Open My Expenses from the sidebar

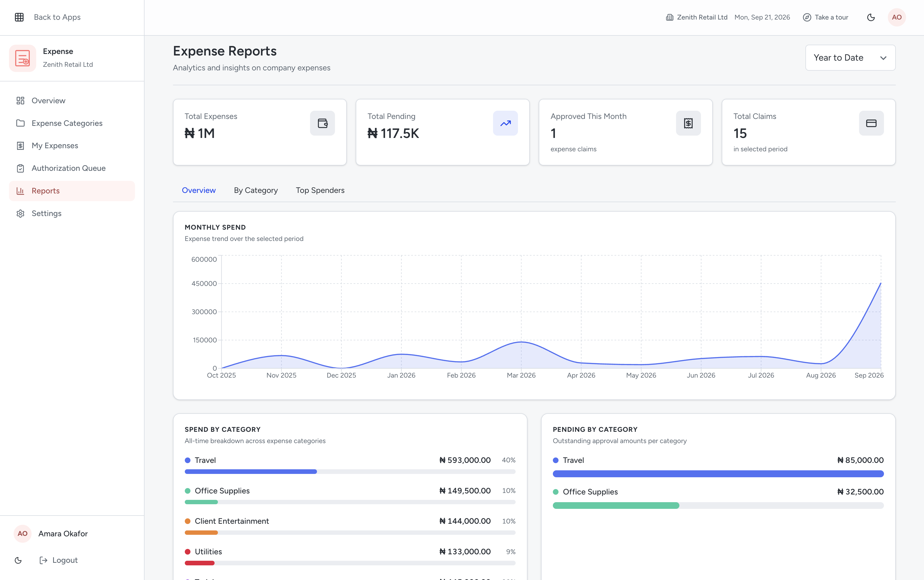pyautogui.click(x=72, y=146)
